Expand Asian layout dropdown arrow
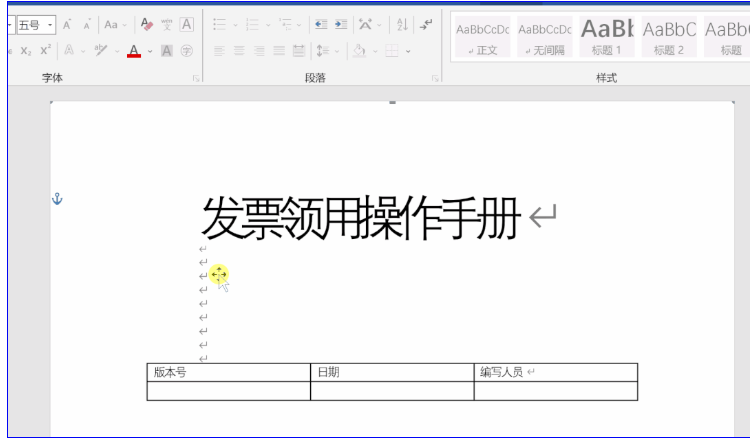The width and height of the screenshot is (750, 438). point(380,25)
